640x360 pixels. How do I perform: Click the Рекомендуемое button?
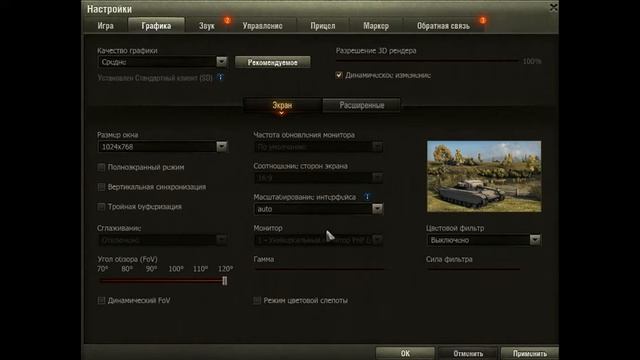tap(273, 62)
